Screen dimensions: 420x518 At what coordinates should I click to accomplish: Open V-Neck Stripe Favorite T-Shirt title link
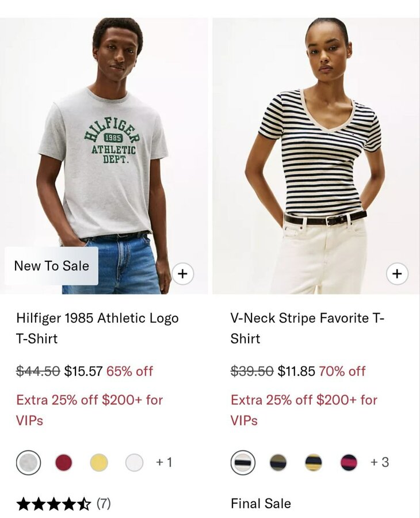tap(307, 328)
